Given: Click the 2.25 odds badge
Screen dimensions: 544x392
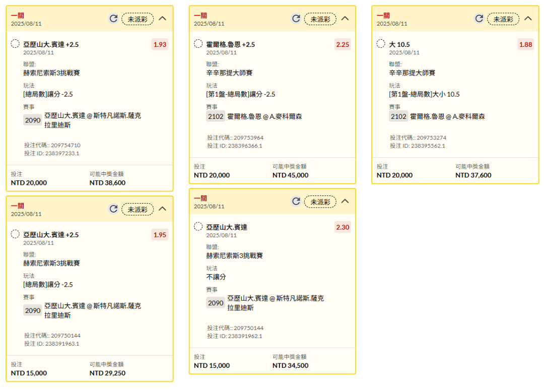Looking at the screenshot, I should [343, 44].
